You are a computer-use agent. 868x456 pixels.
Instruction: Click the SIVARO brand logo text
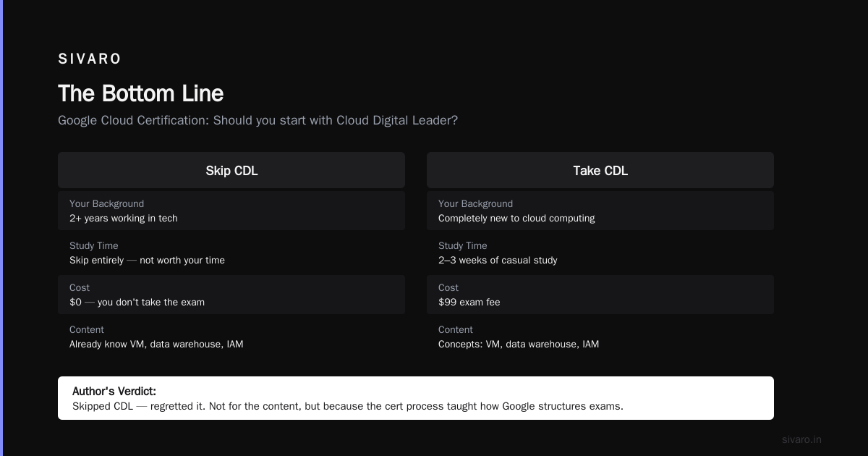pos(90,59)
